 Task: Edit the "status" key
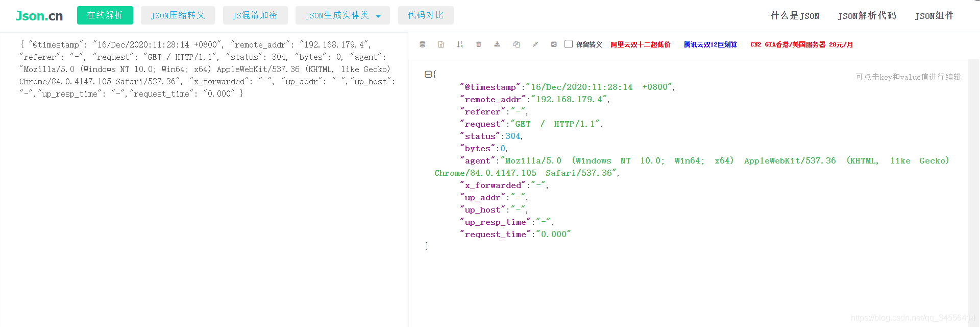pyautogui.click(x=480, y=136)
